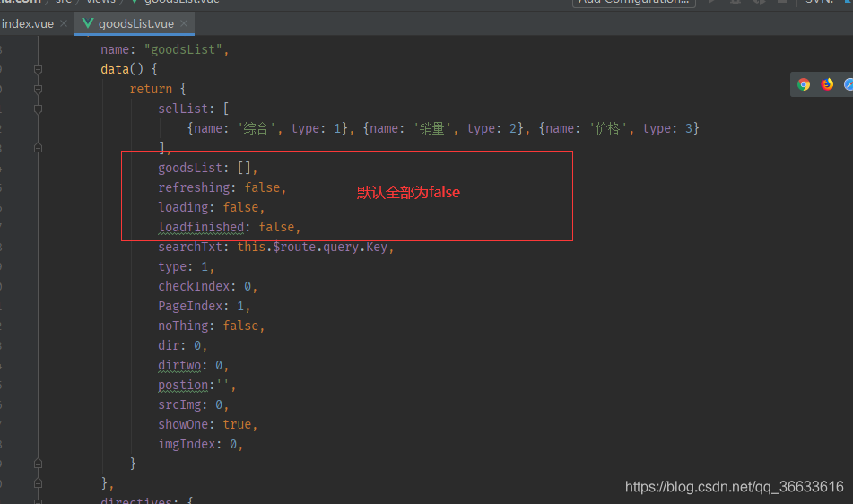
Task: Collapse the selList array fold marker
Action: click(x=38, y=109)
